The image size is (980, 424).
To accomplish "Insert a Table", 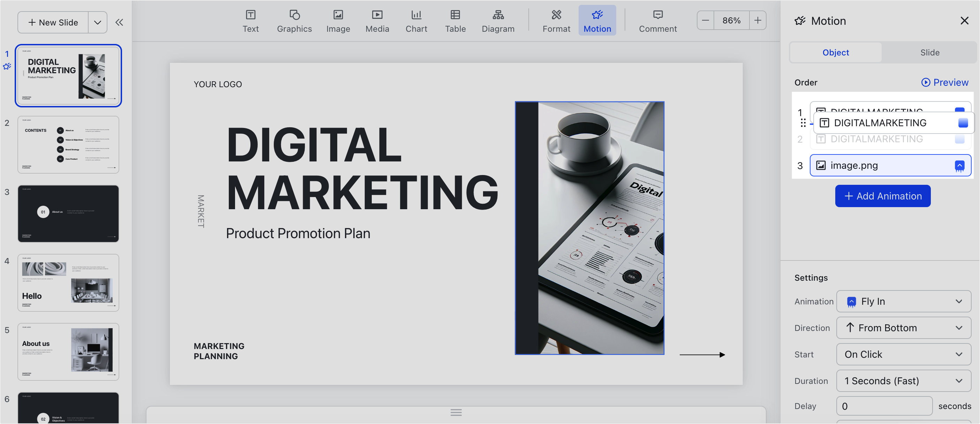I will [x=455, y=21].
